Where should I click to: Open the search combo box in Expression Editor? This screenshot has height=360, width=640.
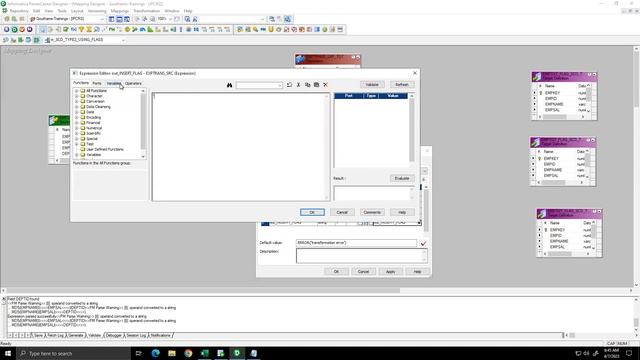(259, 85)
